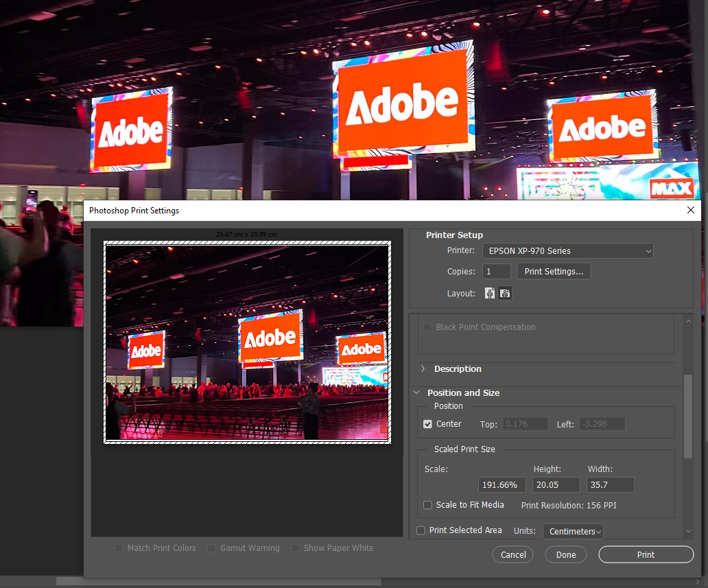Open Print Settings... button
Screen dimensions: 708x588
554,272
